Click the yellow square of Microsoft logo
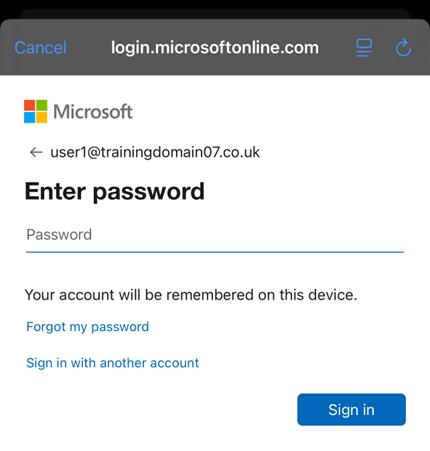 (42, 117)
